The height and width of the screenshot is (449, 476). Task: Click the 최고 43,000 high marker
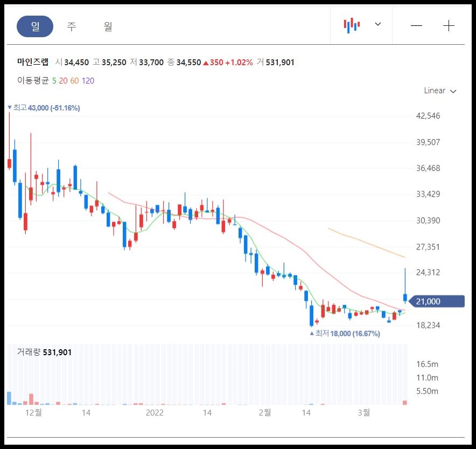44,108
